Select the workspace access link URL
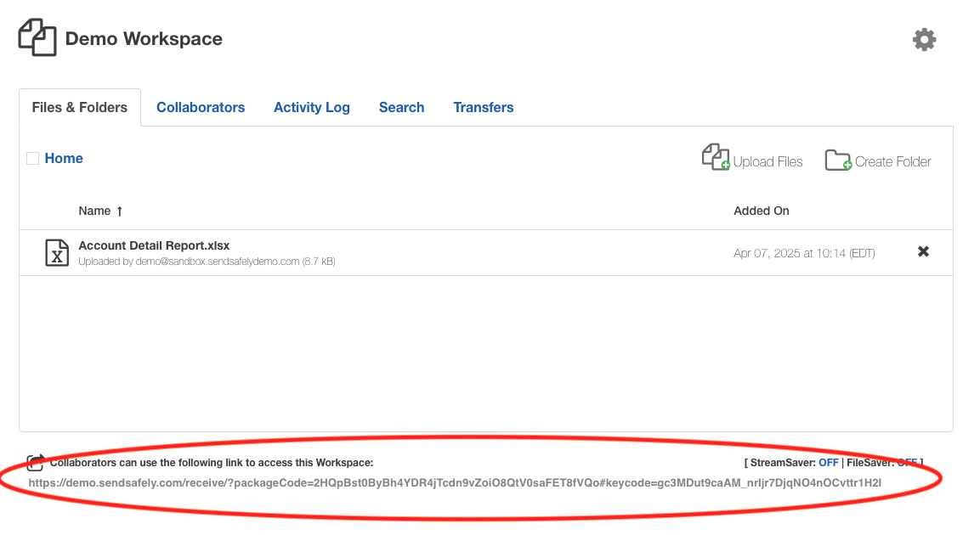The width and height of the screenshot is (980, 535). [455, 482]
